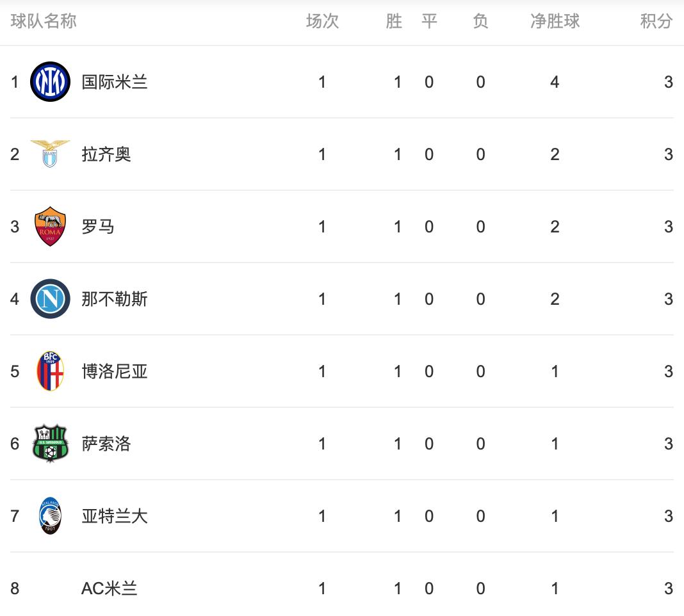Click the Sassuolo green-black crest
The height and width of the screenshot is (616, 684).
[50, 444]
